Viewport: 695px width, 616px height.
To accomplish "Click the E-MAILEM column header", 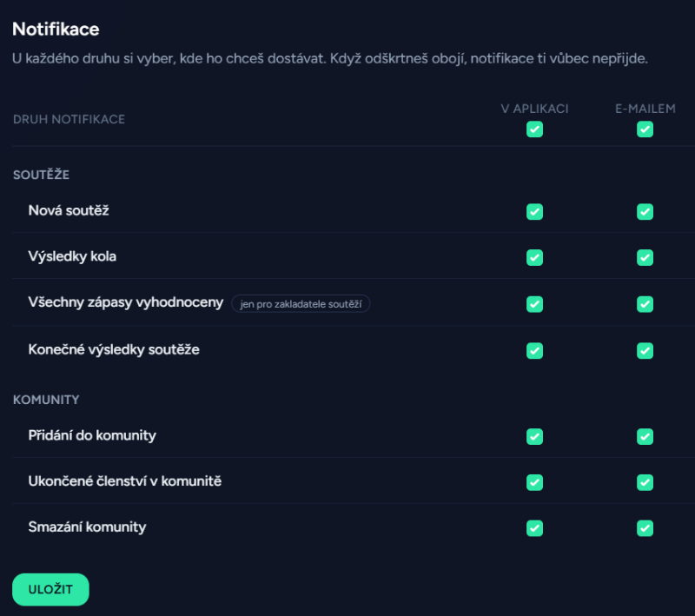I will (645, 109).
